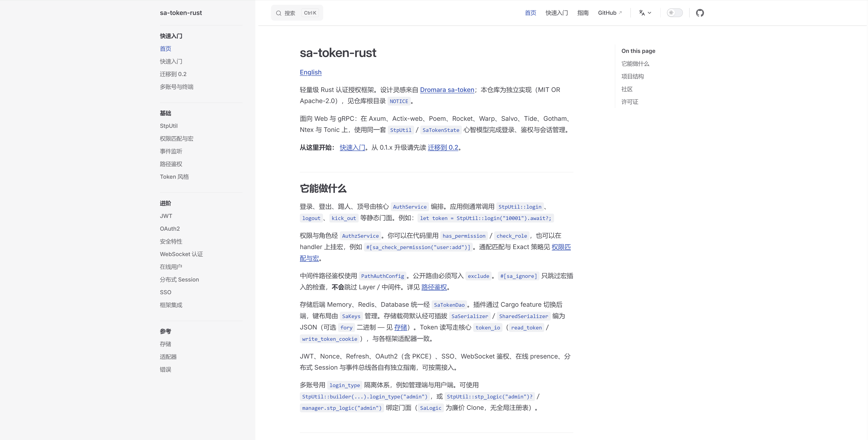868x440 pixels.
Task: Open WebSocket 认证 in the sidebar
Action: click(x=182, y=254)
